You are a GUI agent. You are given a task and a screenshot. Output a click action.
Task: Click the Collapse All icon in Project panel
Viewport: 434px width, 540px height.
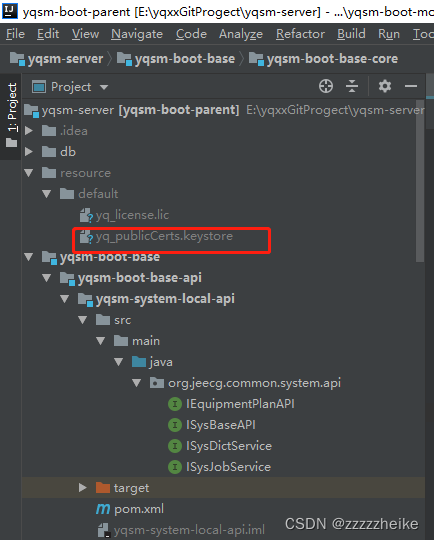(352, 86)
